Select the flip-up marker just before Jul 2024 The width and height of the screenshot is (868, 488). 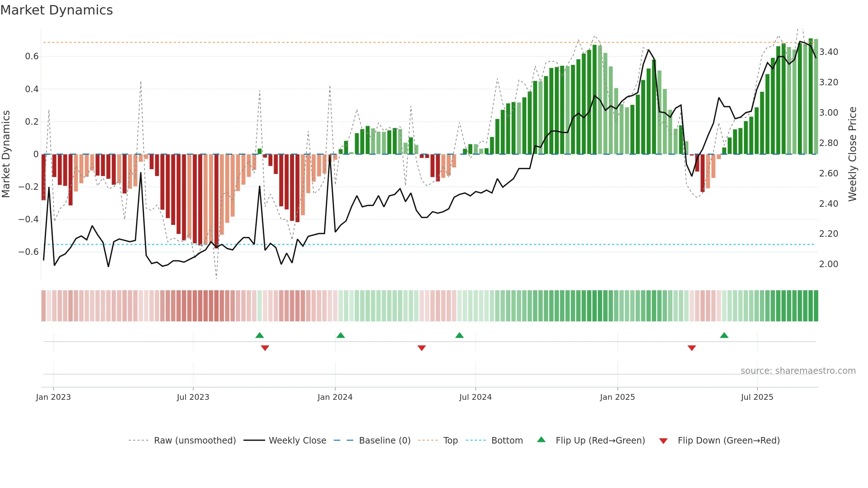tap(459, 335)
